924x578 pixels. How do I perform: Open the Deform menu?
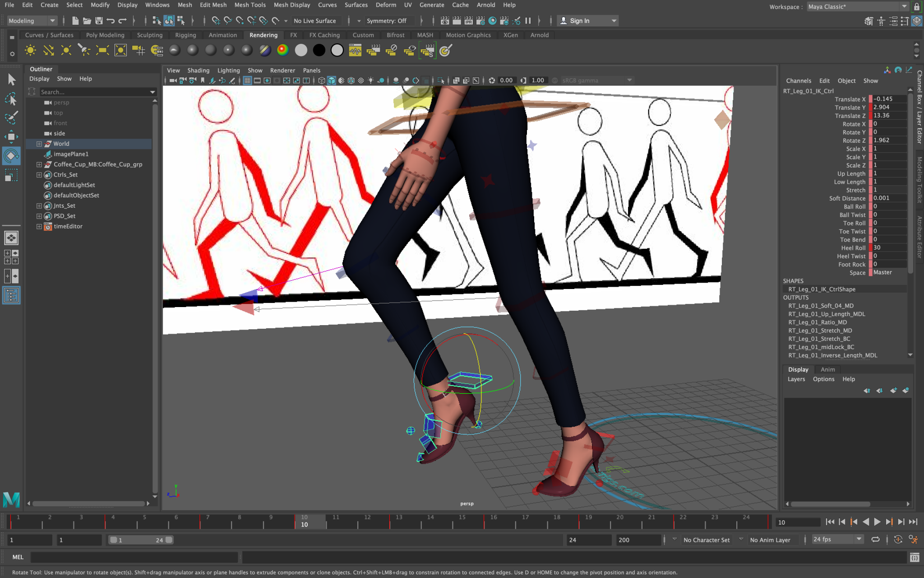pyautogui.click(x=386, y=5)
